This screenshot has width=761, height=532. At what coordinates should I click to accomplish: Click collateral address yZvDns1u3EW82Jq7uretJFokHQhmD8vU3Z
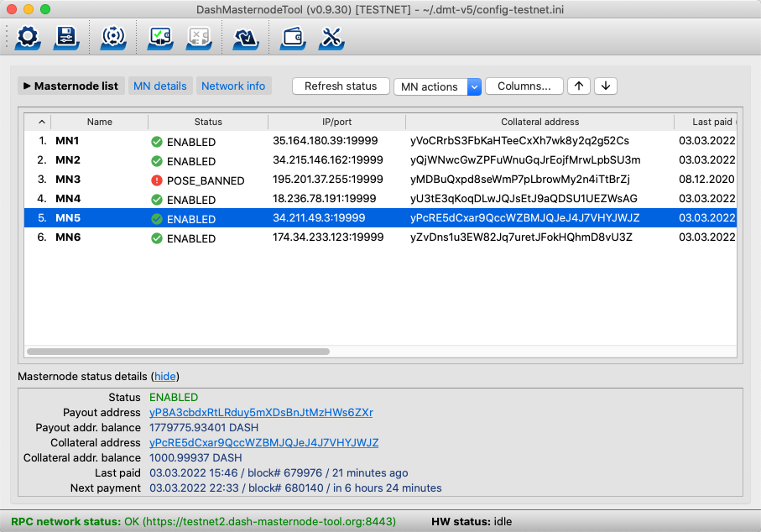click(521, 237)
